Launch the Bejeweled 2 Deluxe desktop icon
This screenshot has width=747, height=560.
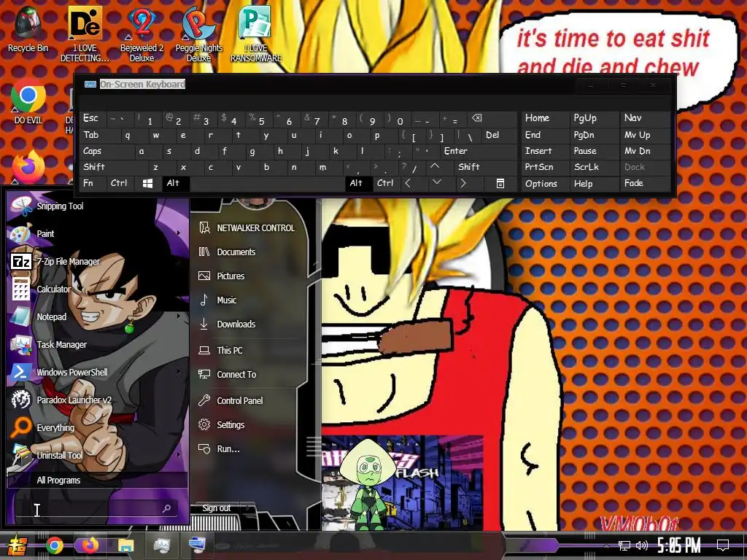[x=142, y=34]
